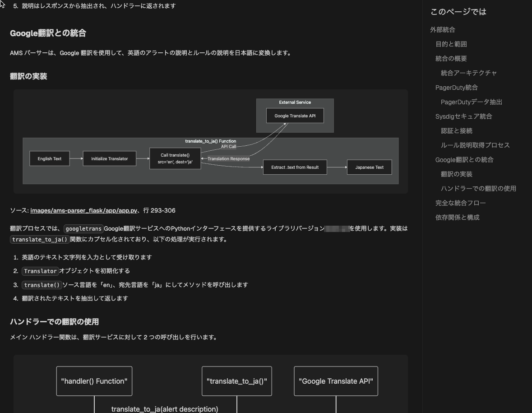Click list item 説明はレスポンスから抽出され
The height and width of the screenshot is (413, 532).
point(99,6)
